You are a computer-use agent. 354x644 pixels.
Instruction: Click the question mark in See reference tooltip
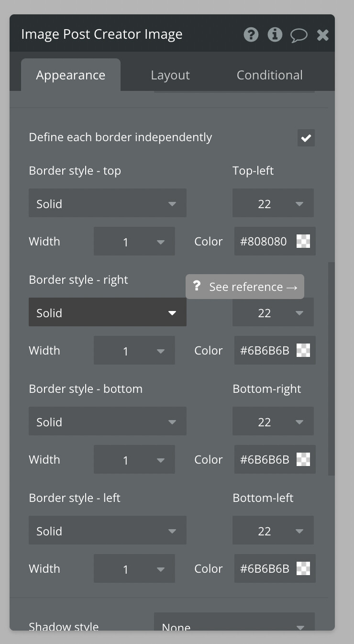tap(196, 286)
